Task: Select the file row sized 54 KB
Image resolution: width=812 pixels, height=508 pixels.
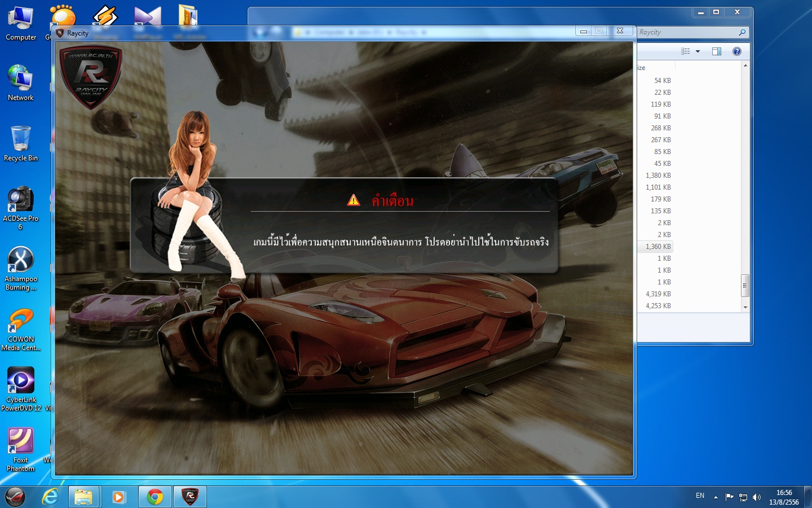Action: [655, 81]
